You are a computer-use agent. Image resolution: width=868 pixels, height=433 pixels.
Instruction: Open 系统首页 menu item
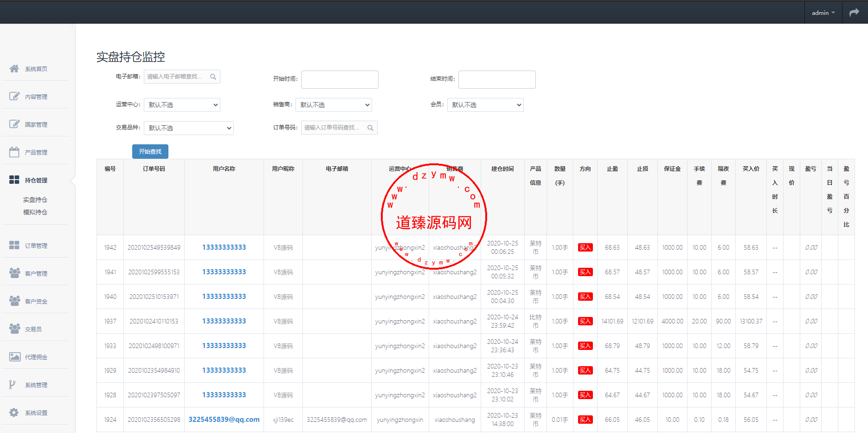point(36,69)
